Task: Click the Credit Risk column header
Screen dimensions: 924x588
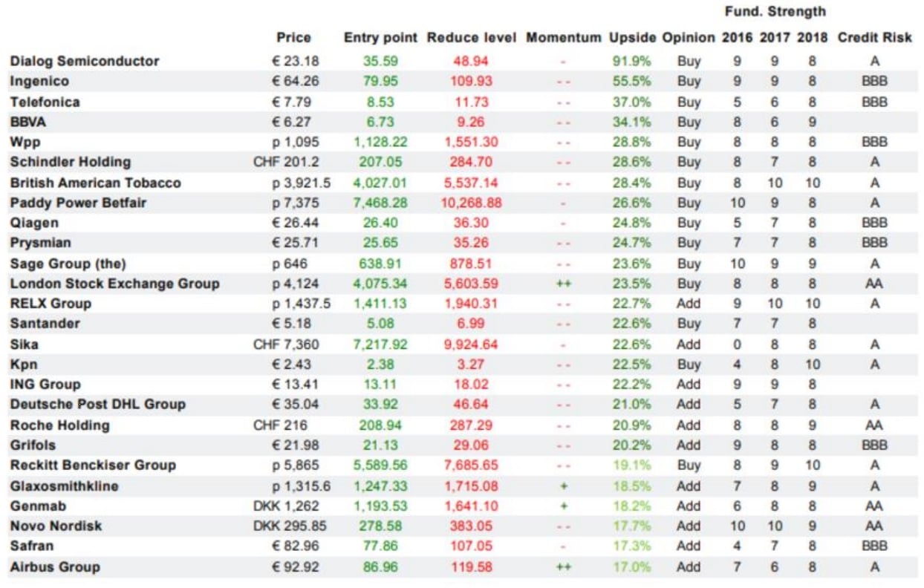Action: point(874,38)
